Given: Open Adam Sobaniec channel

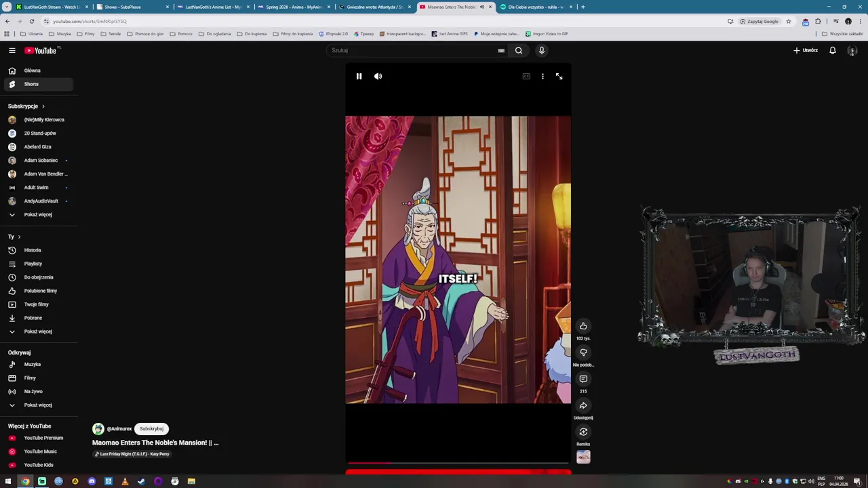Looking at the screenshot, I should 38,161.
